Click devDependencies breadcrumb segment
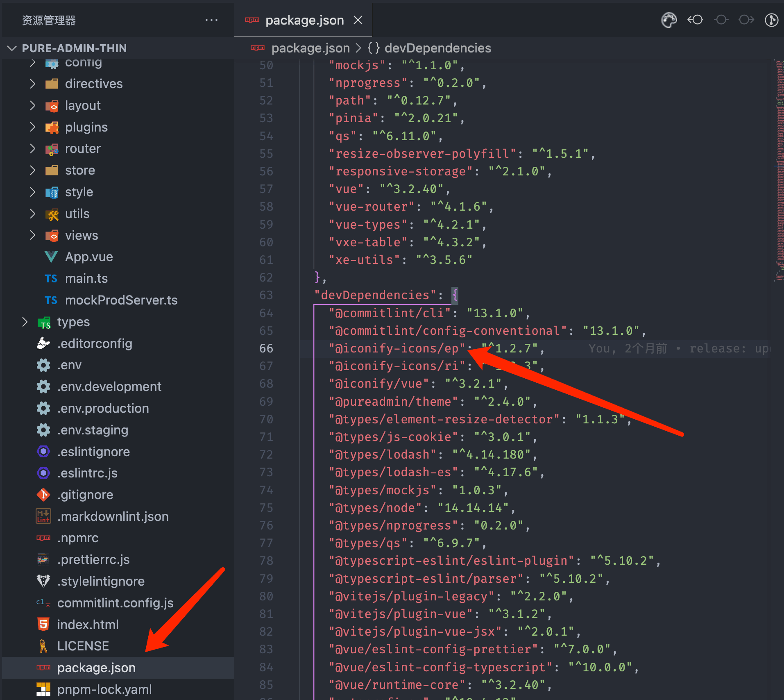The image size is (784, 700). (437, 48)
